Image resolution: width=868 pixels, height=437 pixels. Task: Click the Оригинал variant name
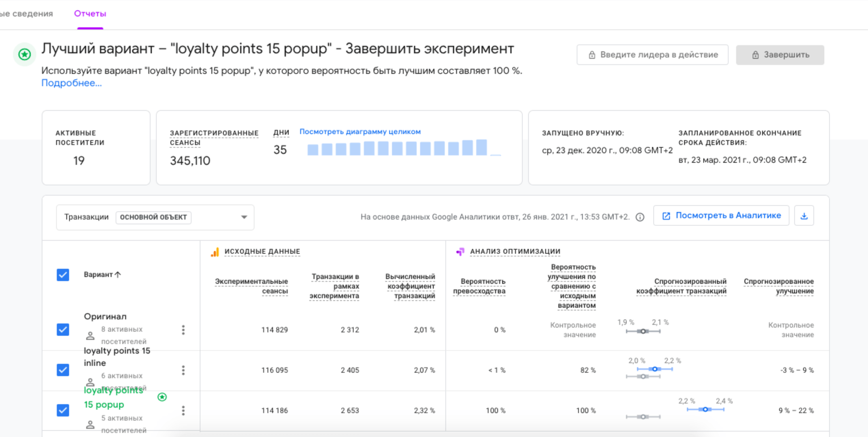105,316
